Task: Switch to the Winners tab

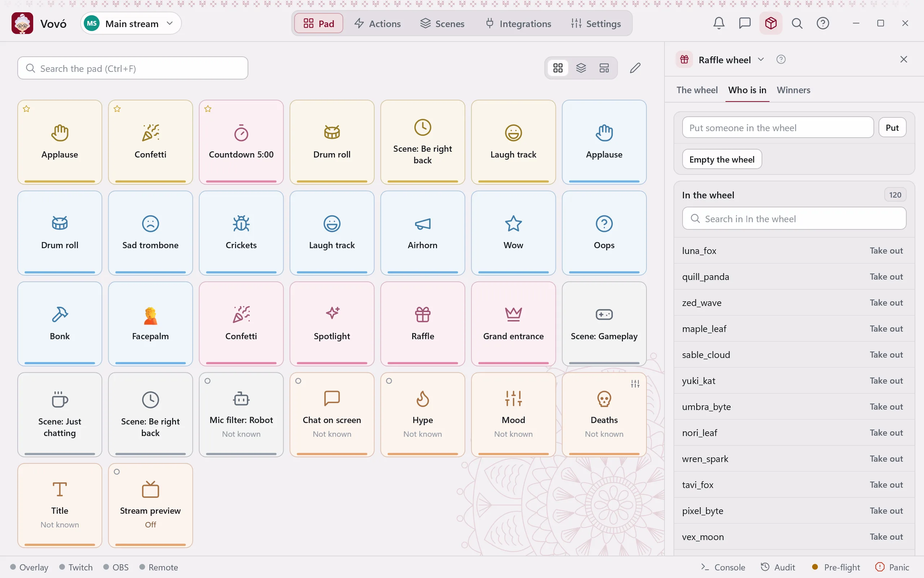Action: click(793, 90)
